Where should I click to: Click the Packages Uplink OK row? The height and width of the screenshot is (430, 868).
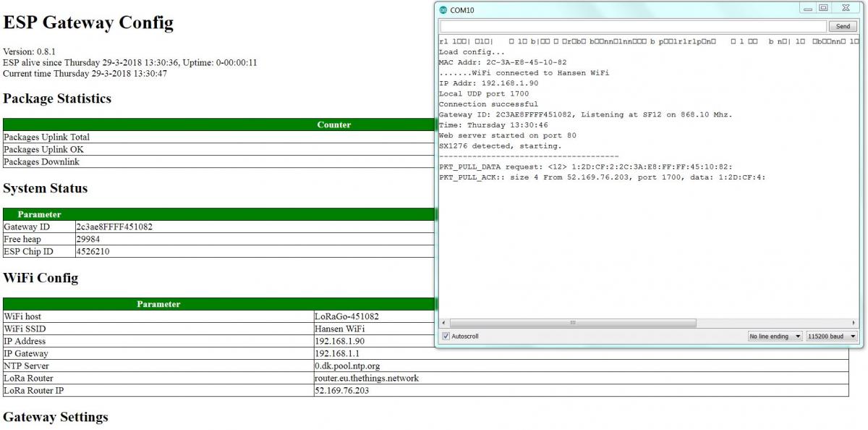tap(218, 149)
